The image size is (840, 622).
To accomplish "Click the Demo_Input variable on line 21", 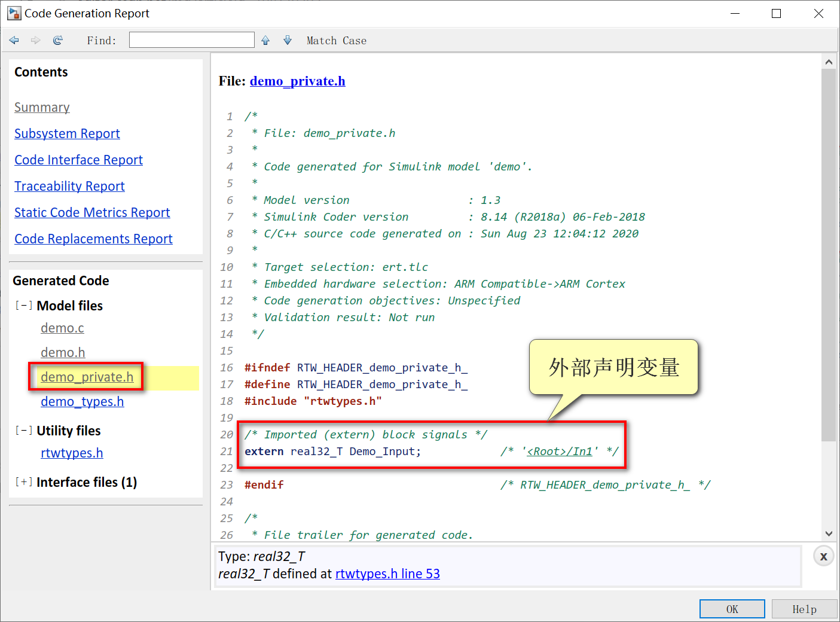I will point(383,451).
